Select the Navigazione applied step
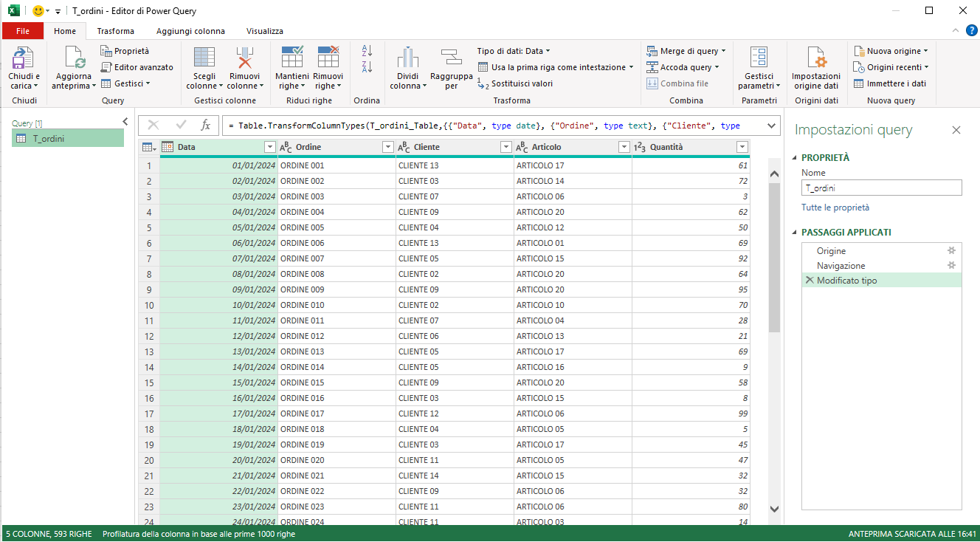The height and width of the screenshot is (542, 980). point(841,266)
